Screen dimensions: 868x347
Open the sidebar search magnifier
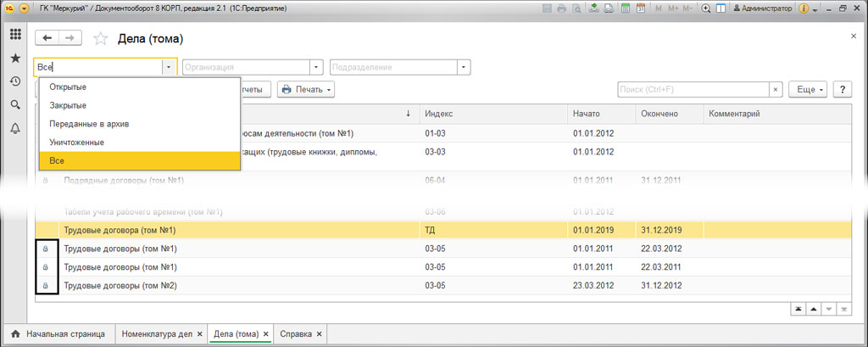pyautogui.click(x=15, y=104)
